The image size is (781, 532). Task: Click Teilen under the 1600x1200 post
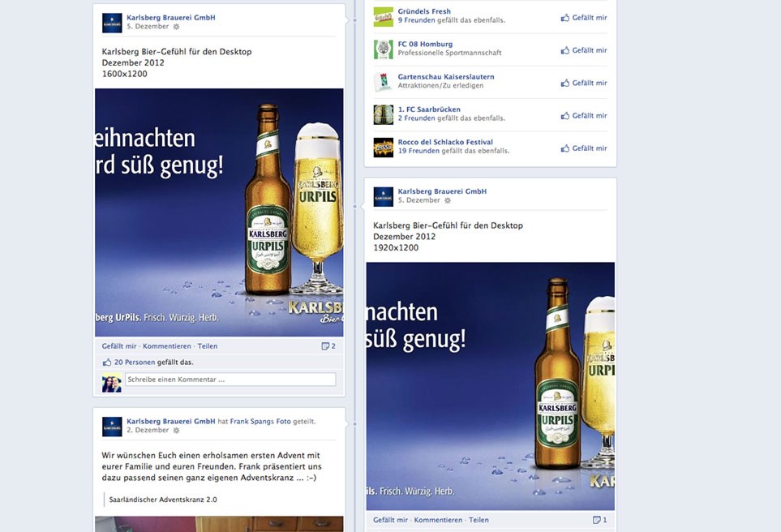[207, 346]
